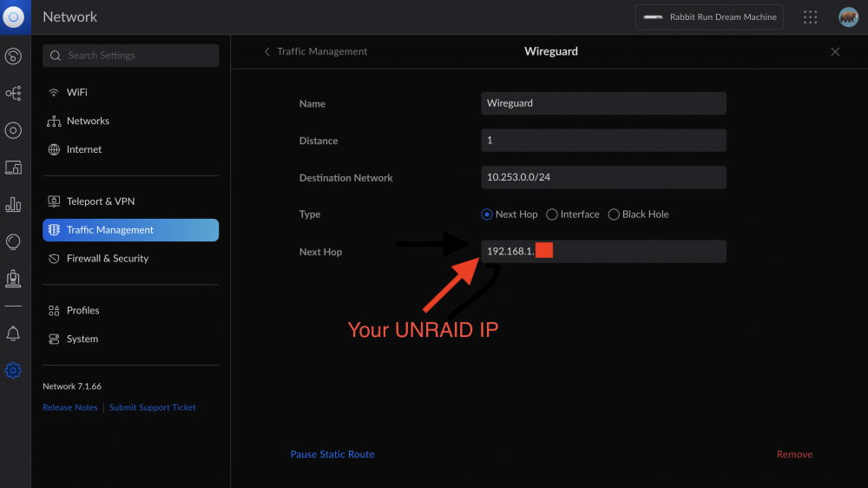
Task: Click the Internet globe icon
Action: pos(54,149)
